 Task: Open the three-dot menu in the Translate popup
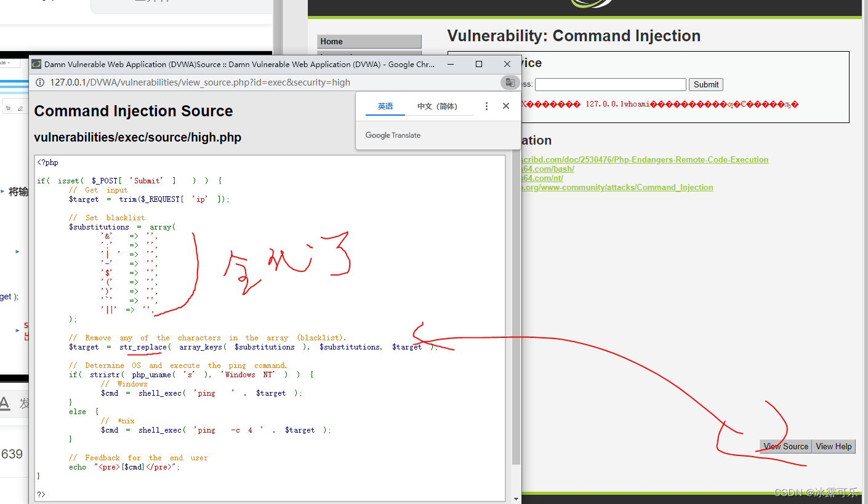[486, 106]
